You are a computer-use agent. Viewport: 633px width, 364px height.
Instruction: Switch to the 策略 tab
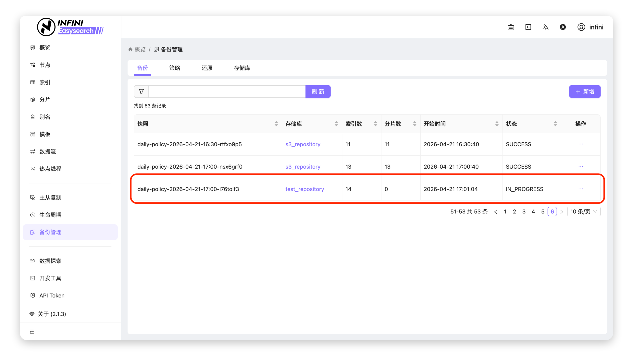[175, 68]
